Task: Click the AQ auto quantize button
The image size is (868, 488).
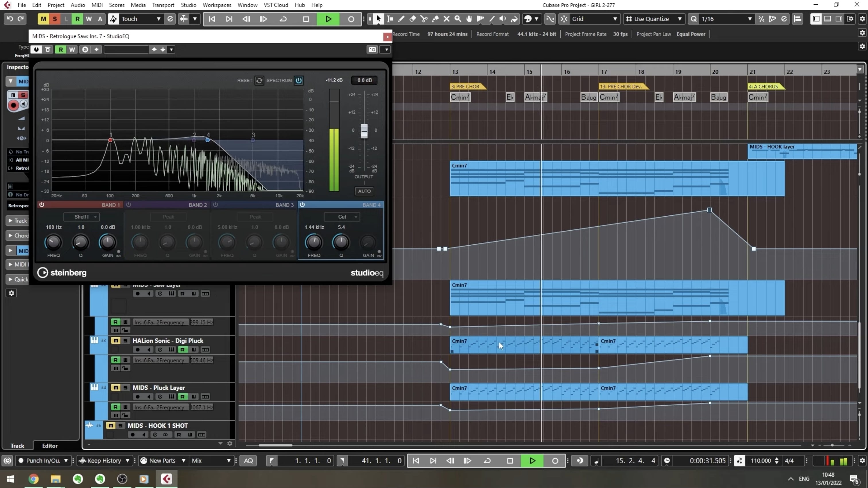Action: click(248, 460)
